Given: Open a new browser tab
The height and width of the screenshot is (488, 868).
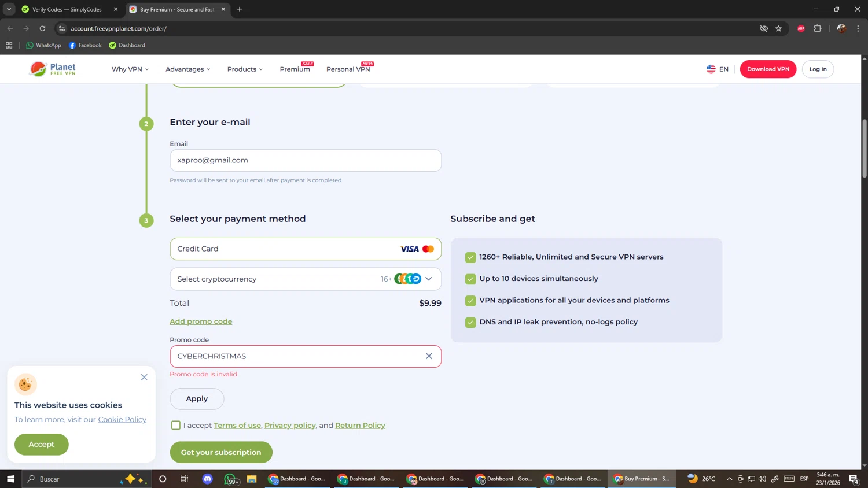Looking at the screenshot, I should 240,9.
